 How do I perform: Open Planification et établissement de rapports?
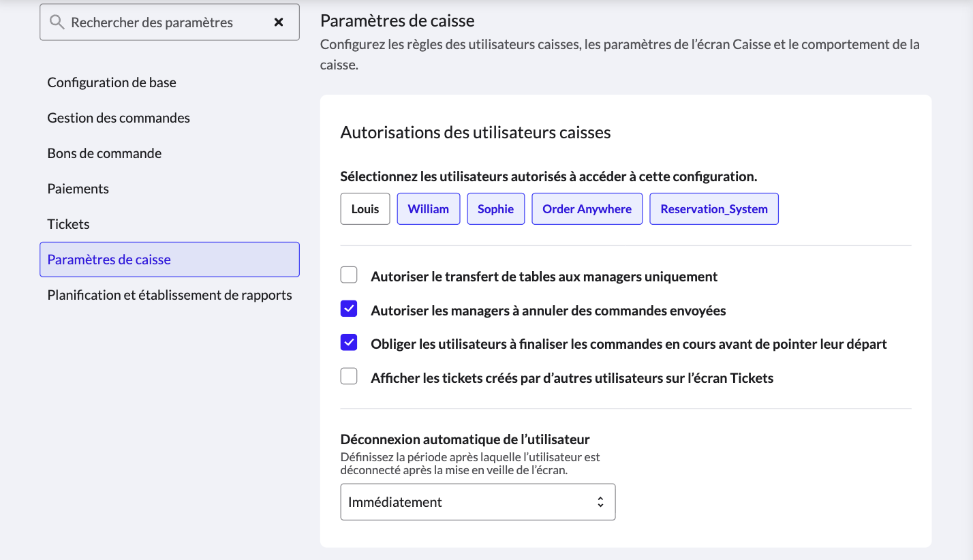pyautogui.click(x=170, y=295)
